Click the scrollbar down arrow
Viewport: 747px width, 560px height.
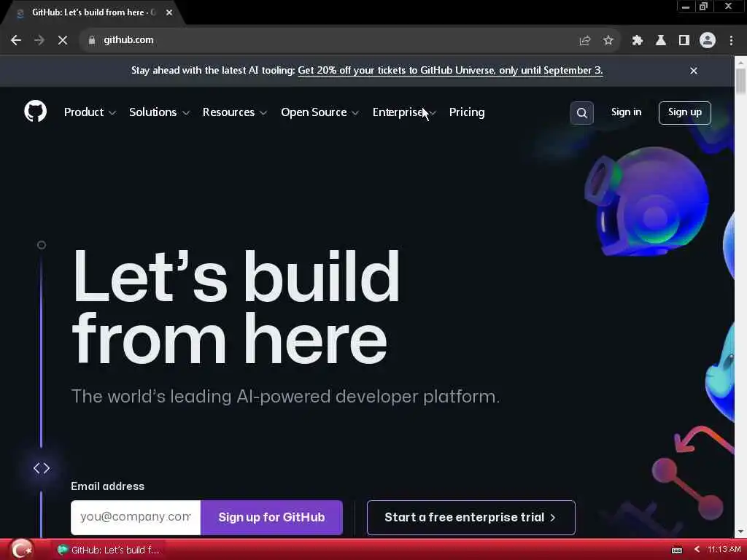point(740,532)
